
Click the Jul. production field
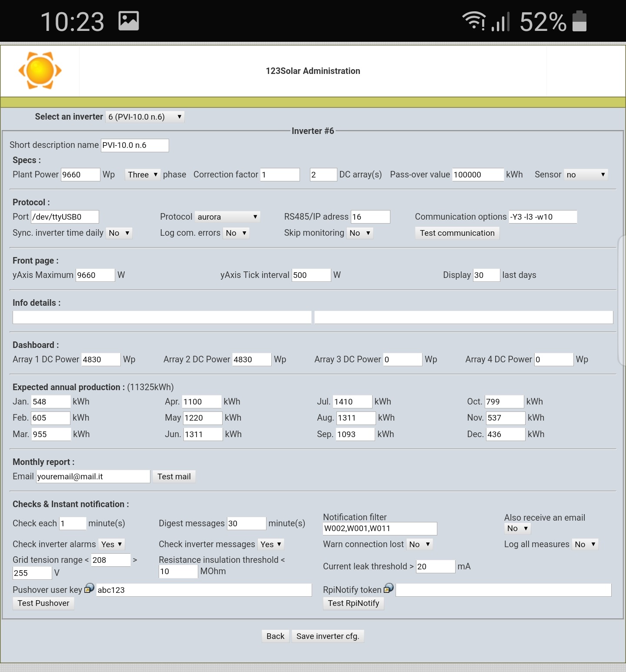tap(352, 401)
